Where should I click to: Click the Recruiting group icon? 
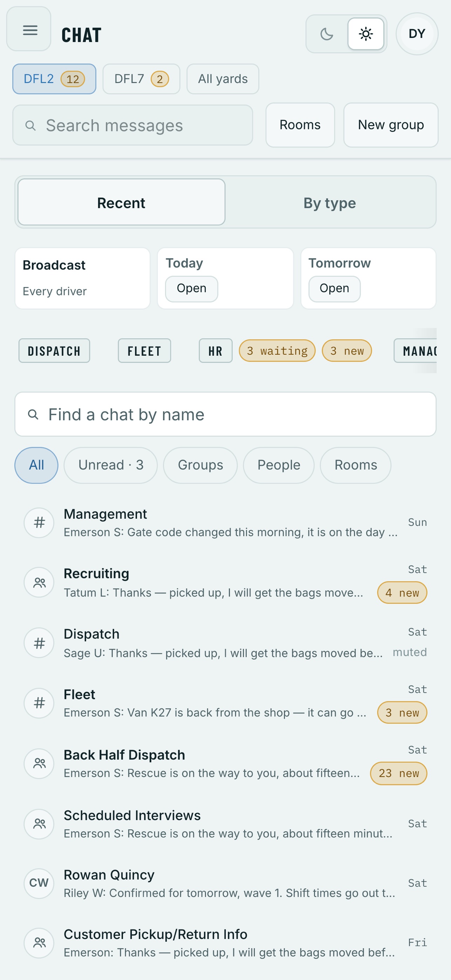(39, 583)
